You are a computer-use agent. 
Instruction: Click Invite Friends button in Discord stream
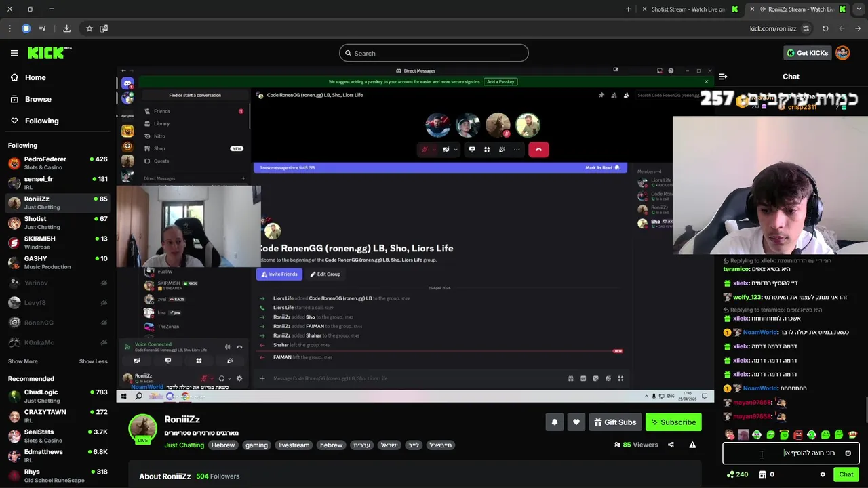[x=279, y=274]
